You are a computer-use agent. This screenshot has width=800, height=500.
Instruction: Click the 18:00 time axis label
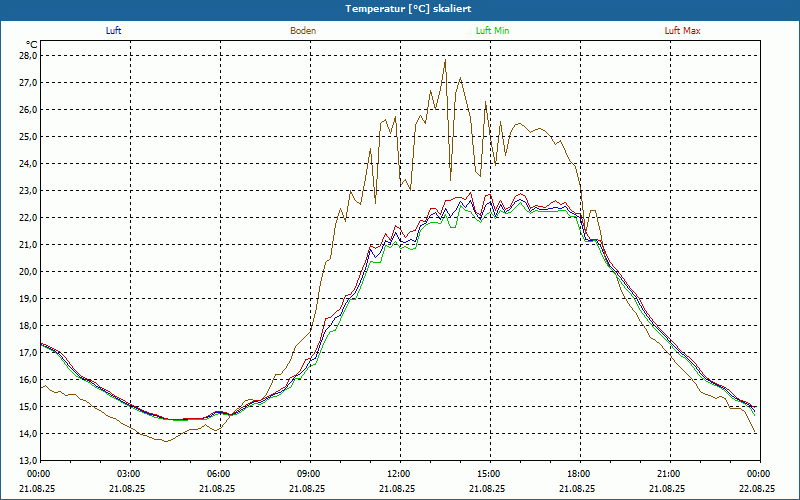point(580,474)
